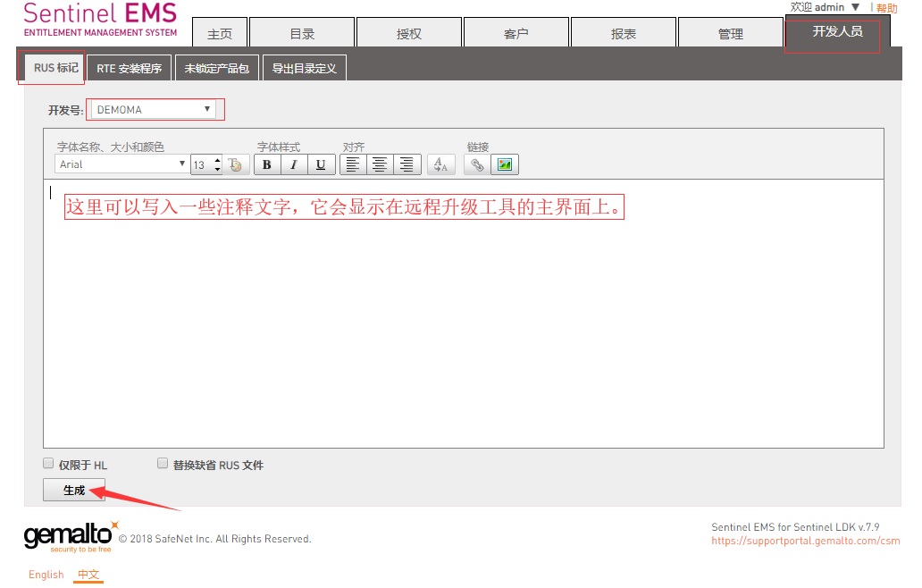Screen dimensions: 922x588
Task: Align text to the left
Action: [x=353, y=164]
